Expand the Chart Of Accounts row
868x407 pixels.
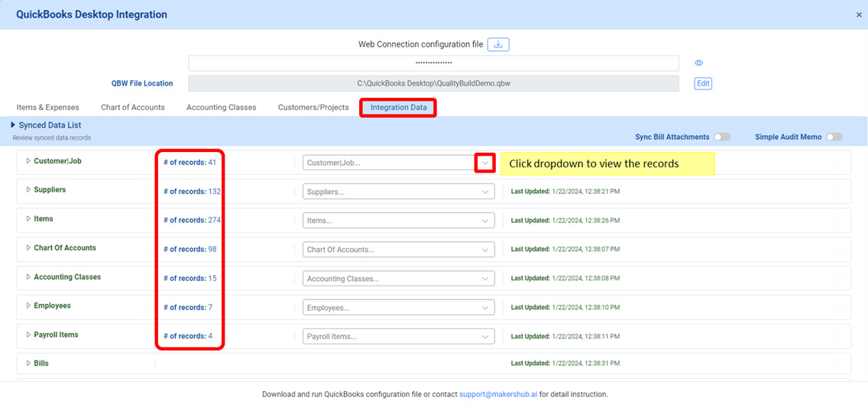29,247
